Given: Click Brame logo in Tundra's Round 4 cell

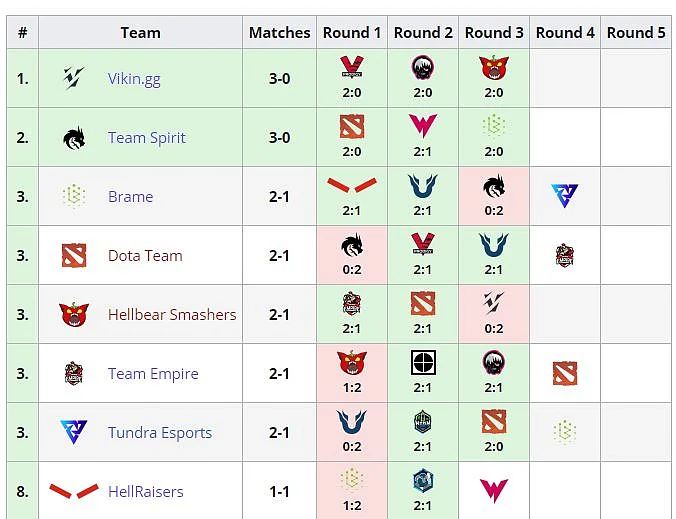Looking at the screenshot, I should click(x=565, y=431).
